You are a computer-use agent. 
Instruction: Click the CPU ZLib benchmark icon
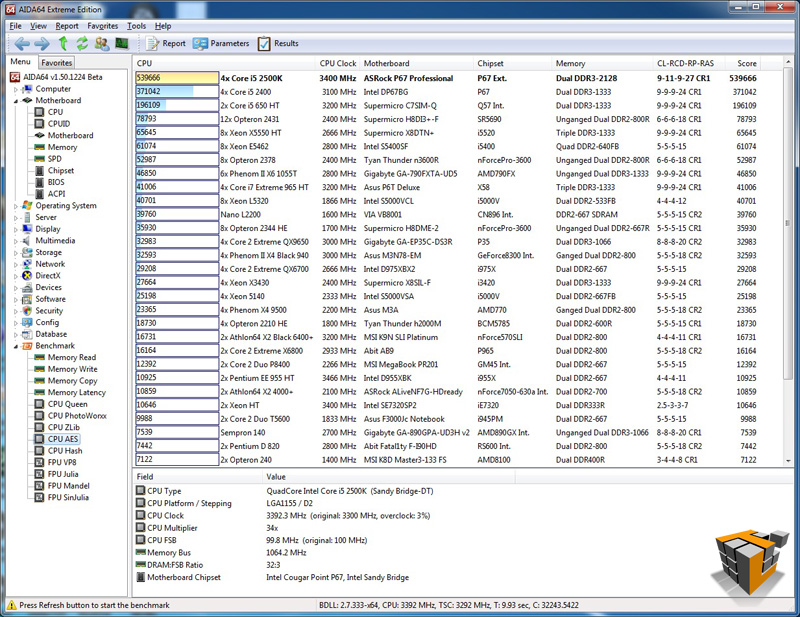(39, 428)
